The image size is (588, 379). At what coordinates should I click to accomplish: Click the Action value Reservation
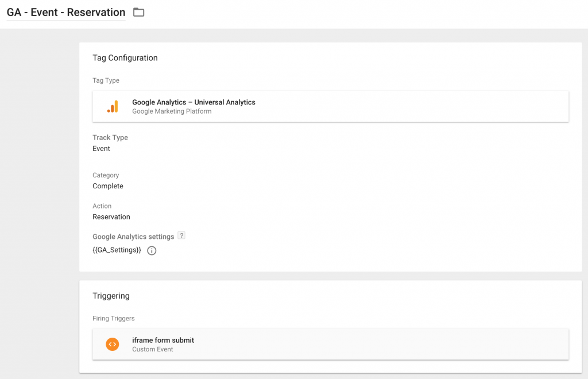[111, 217]
